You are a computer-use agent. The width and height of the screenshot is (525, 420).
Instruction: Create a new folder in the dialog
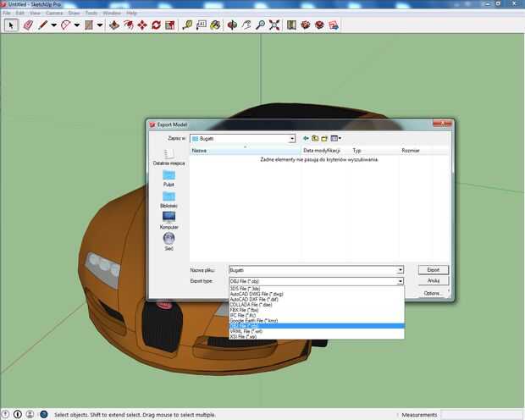click(324, 138)
